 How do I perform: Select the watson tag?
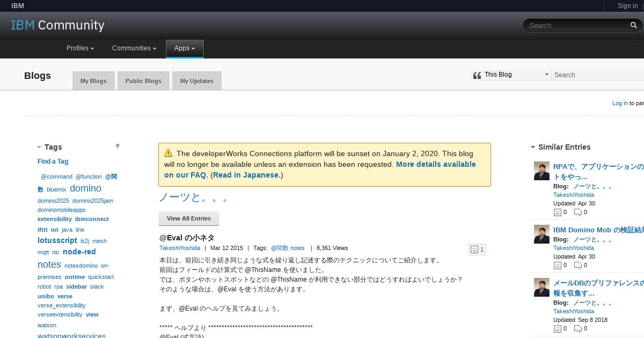pyautogui.click(x=47, y=325)
